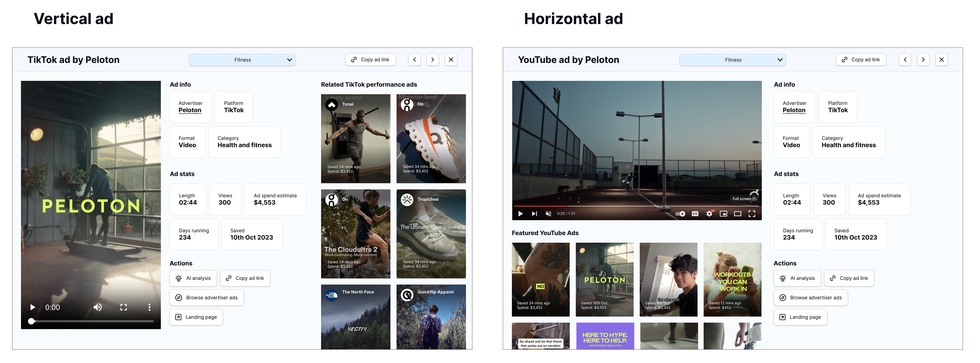This screenshot has height=363, width=980.
Task: Skip to next YouTube video
Action: (534, 214)
